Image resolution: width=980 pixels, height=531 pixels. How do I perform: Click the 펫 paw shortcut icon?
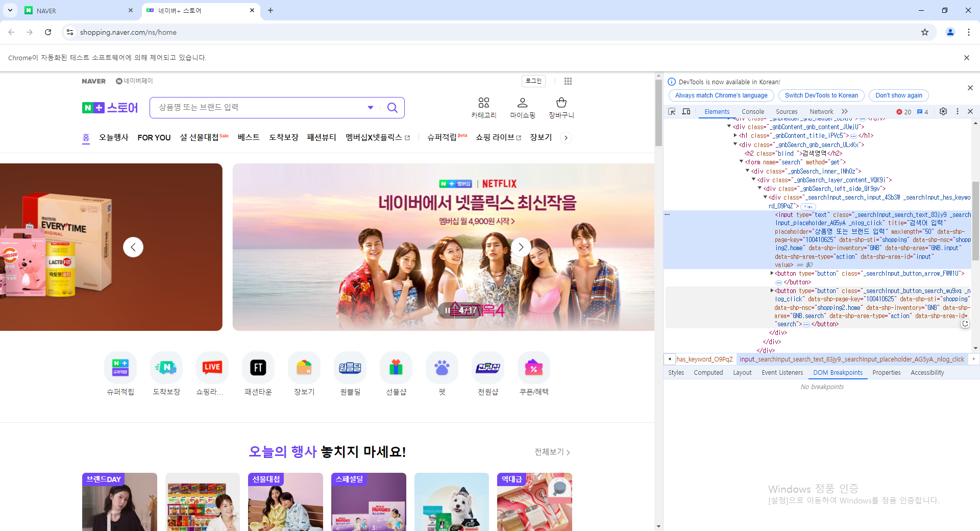(442, 368)
